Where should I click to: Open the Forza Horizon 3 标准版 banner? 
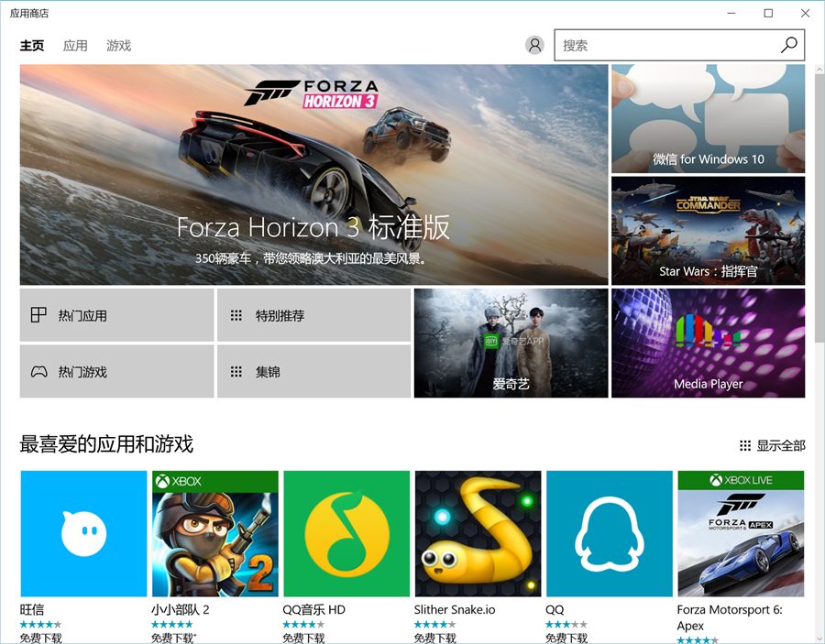tap(312, 174)
